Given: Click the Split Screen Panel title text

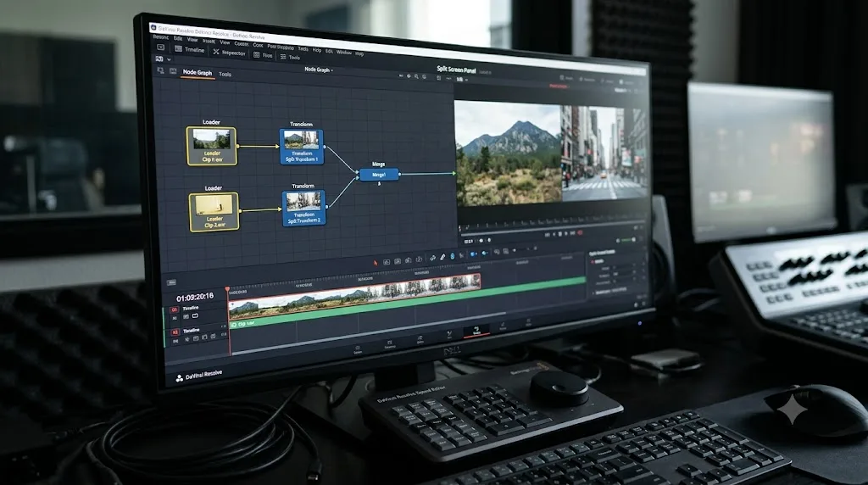Looking at the screenshot, I should (x=456, y=70).
